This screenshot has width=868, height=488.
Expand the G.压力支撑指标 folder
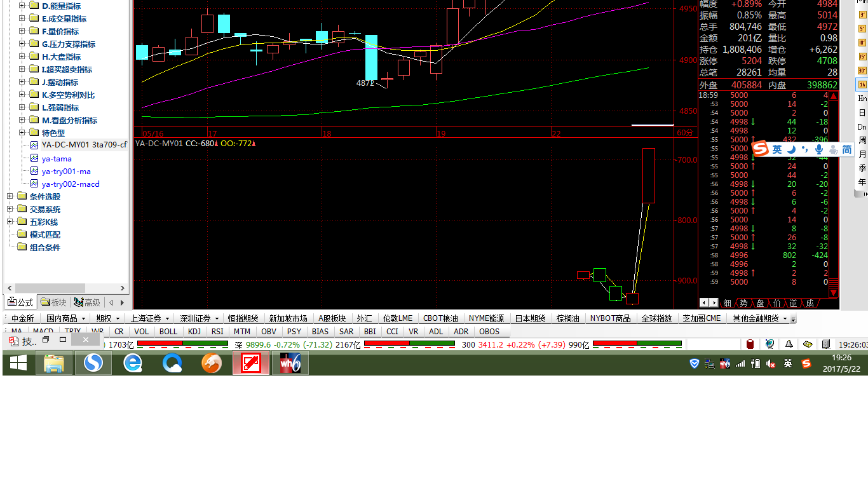[x=22, y=44]
